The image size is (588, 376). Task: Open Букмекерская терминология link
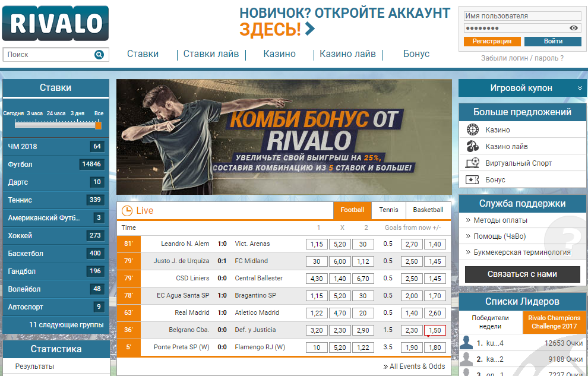[522, 252]
